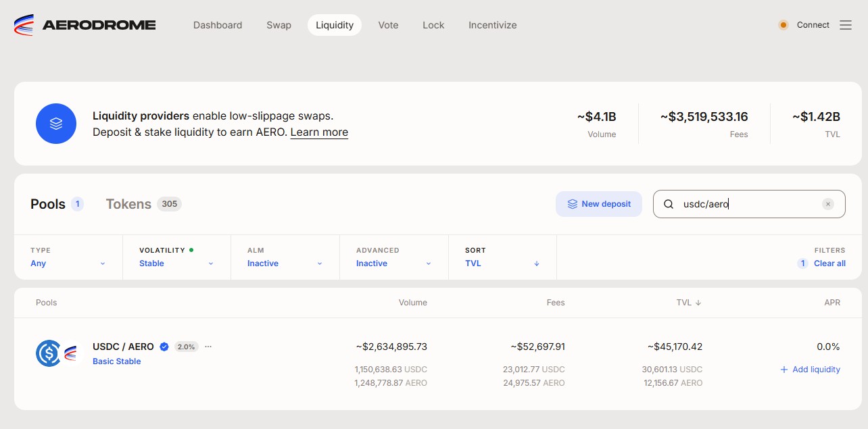Click the Fees column header
This screenshot has height=429, width=868.
click(556, 303)
